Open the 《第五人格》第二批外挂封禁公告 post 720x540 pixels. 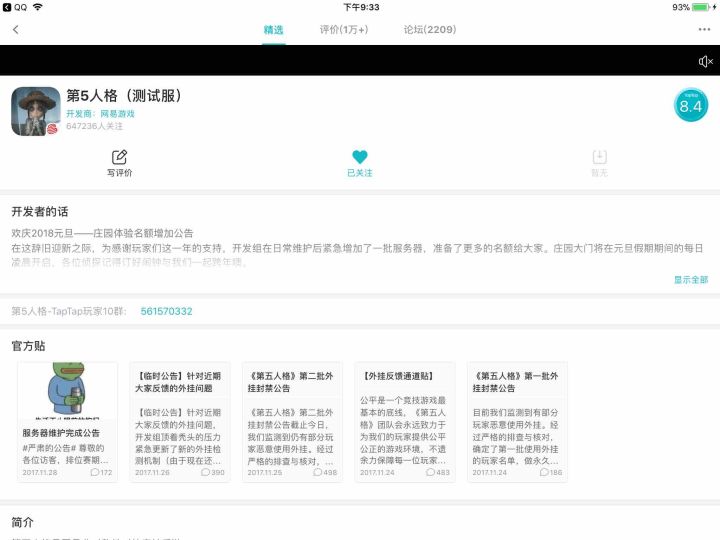292,422
